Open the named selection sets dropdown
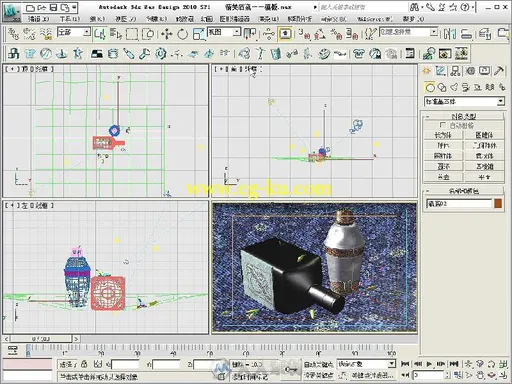The image size is (512, 384). coord(434,32)
